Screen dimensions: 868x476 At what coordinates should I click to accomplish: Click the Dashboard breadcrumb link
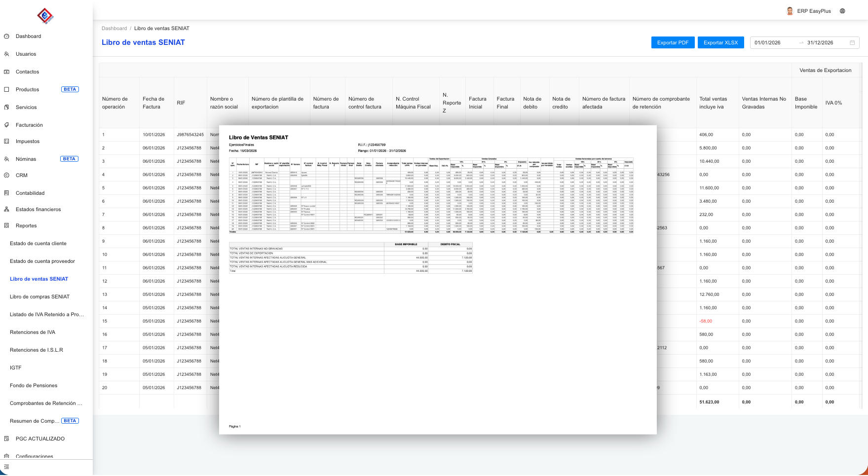(114, 29)
